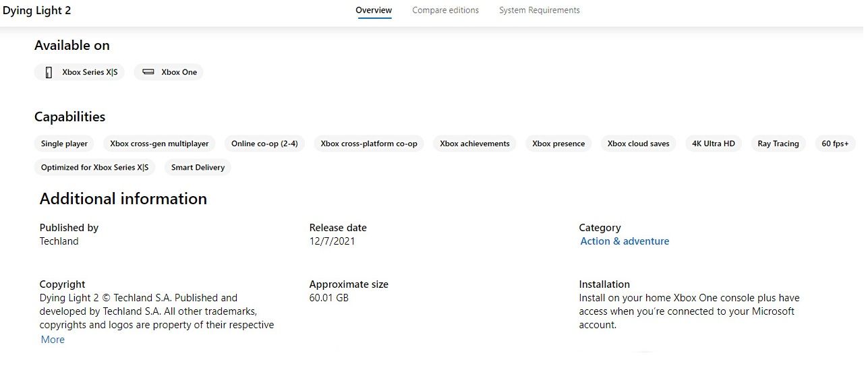Click the Dying Light 2 copyright paragraph

156,311
